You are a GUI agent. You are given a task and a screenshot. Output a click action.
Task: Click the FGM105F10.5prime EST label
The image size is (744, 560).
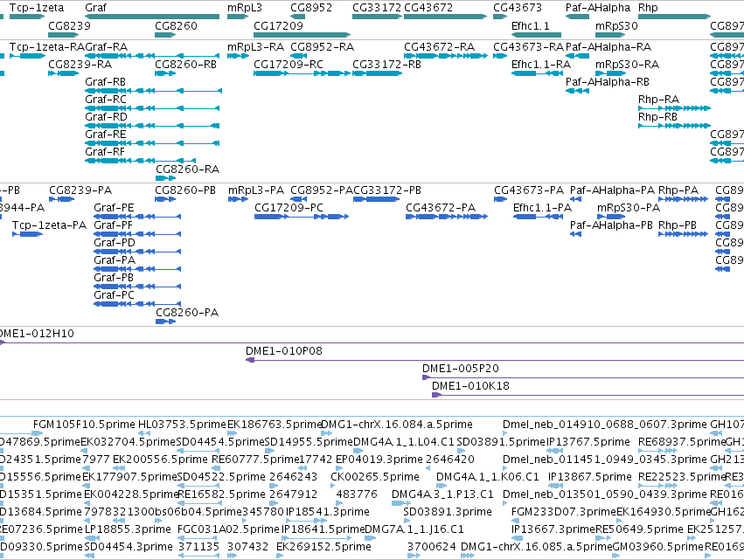[x=85, y=425]
